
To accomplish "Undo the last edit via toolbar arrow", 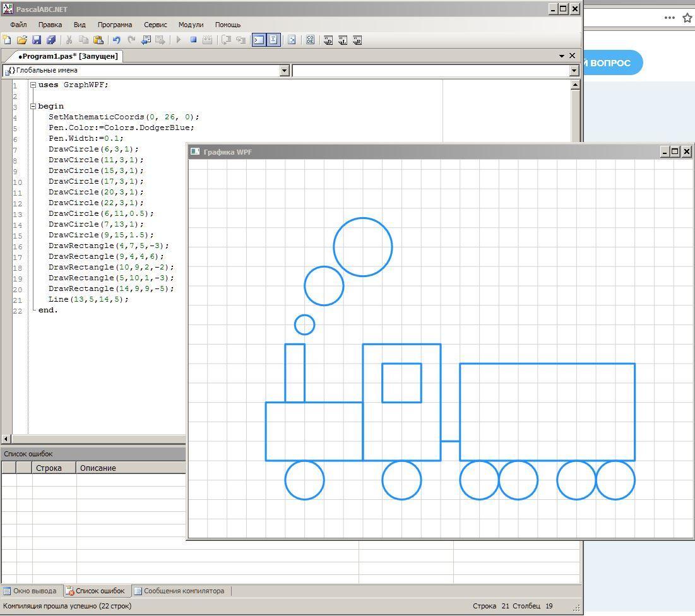I will pos(116,40).
